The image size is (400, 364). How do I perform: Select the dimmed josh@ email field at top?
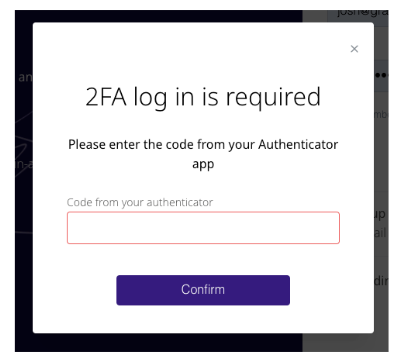[x=359, y=15]
